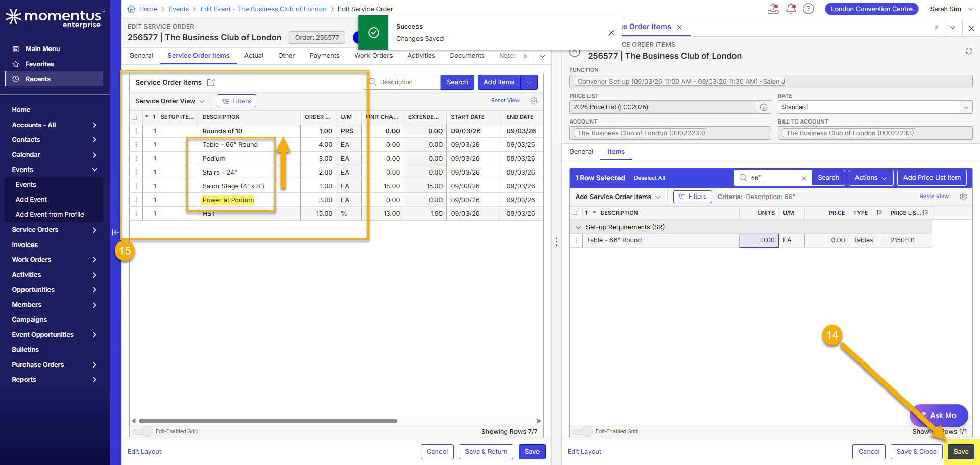Open row menu for Salon Stage row
The height and width of the screenshot is (465, 980).
tap(136, 186)
